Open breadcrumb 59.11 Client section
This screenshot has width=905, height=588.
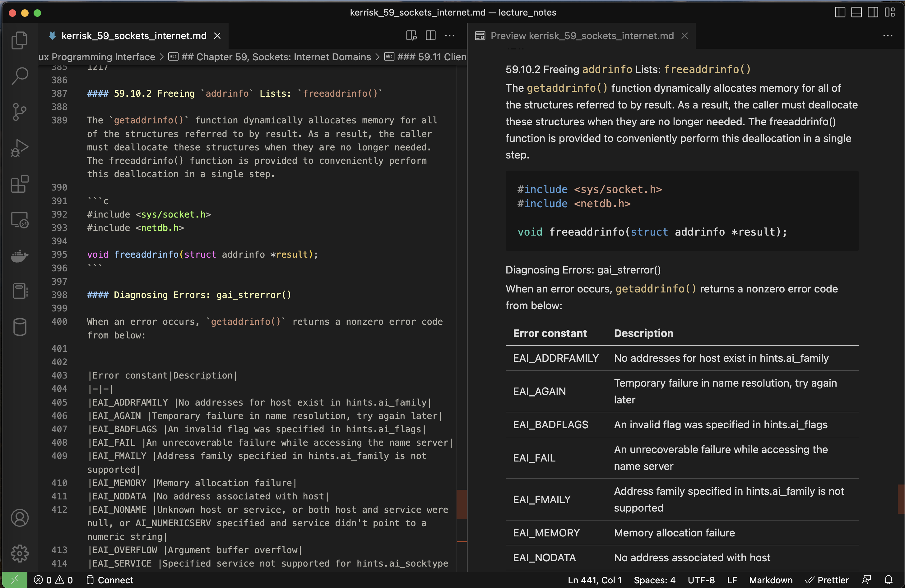click(x=431, y=57)
